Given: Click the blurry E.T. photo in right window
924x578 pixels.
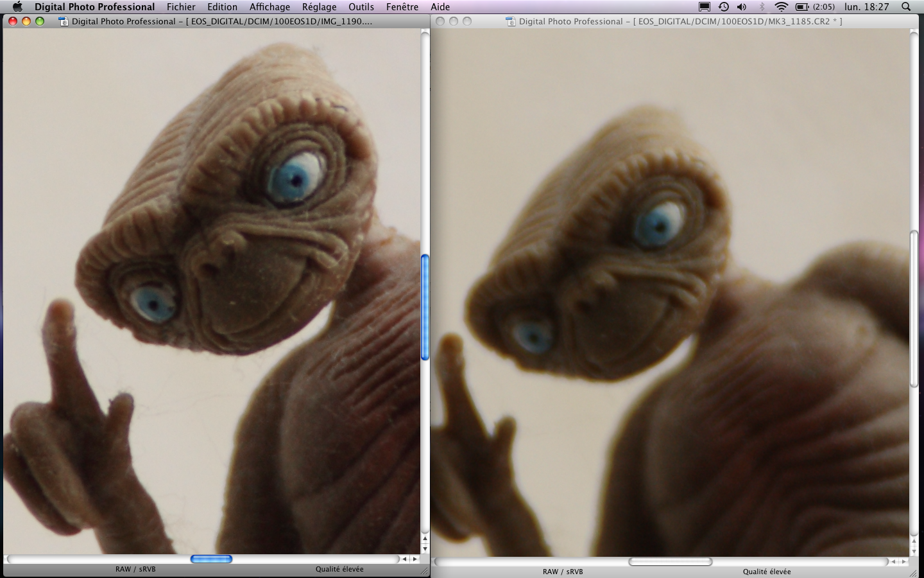Looking at the screenshot, I should point(670,292).
